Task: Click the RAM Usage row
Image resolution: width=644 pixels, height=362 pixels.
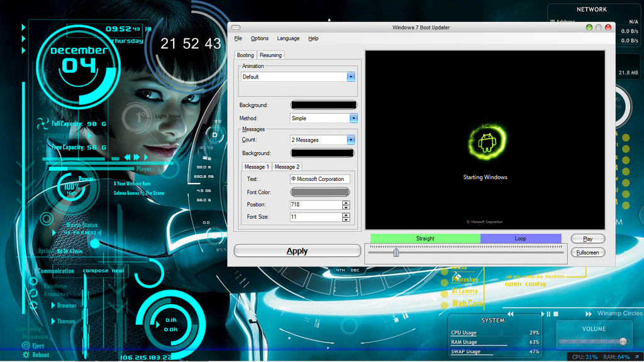Action: [x=495, y=343]
